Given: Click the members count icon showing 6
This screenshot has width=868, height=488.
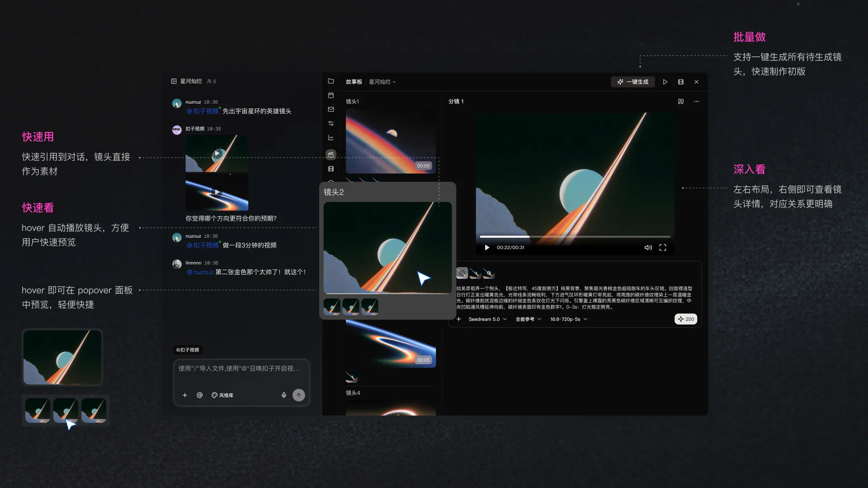Looking at the screenshot, I should (x=212, y=81).
